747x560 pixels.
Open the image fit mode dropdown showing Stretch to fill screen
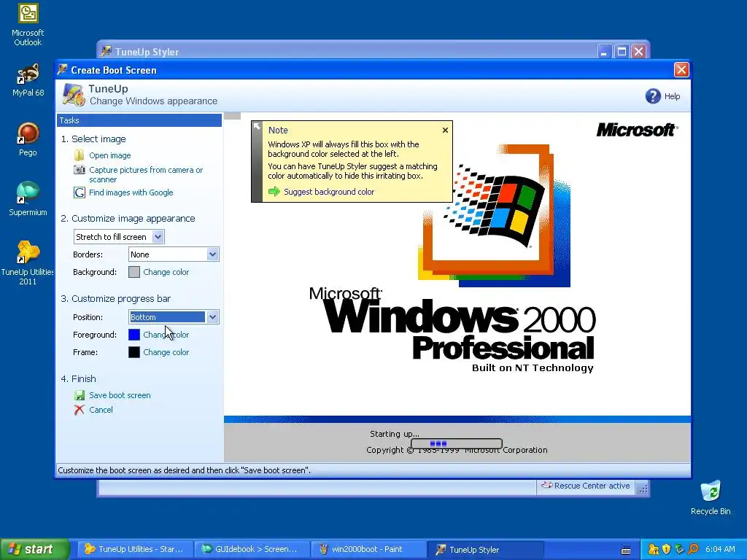coord(119,237)
